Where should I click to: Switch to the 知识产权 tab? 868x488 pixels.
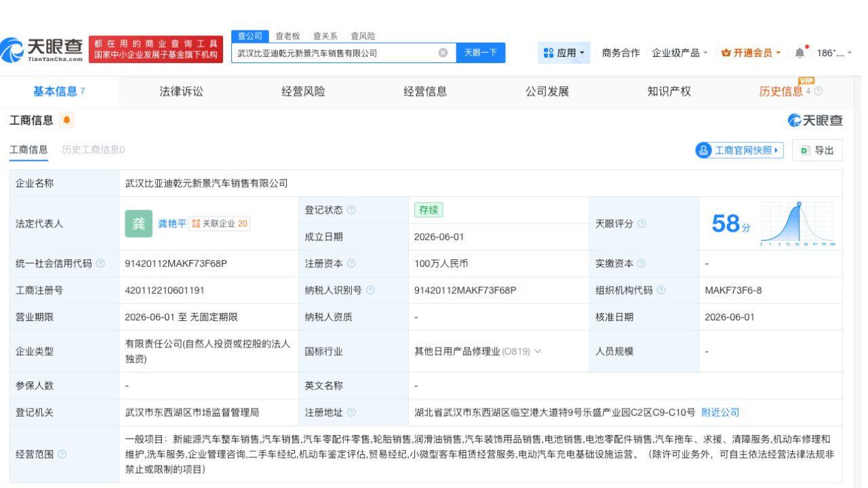(x=669, y=92)
